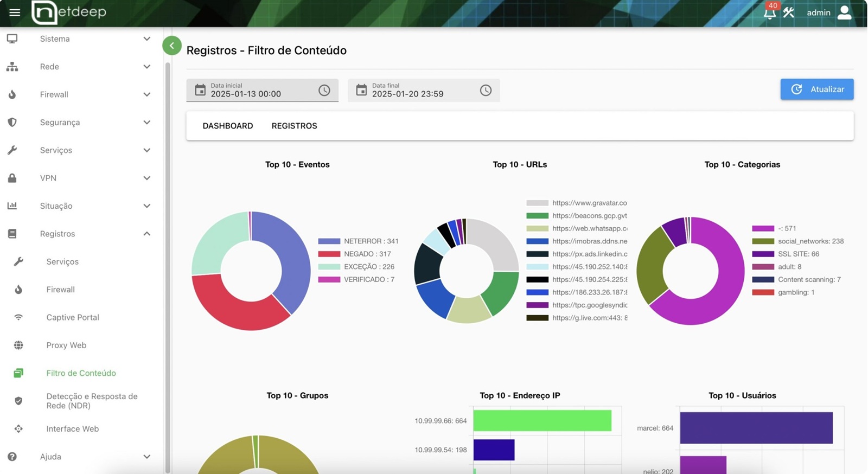Expand the Serviços menu chevron
Screen dimensions: 868x474
click(146, 150)
